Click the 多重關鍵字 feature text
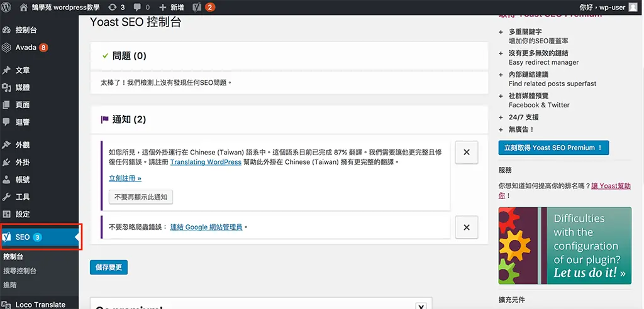 click(x=525, y=31)
